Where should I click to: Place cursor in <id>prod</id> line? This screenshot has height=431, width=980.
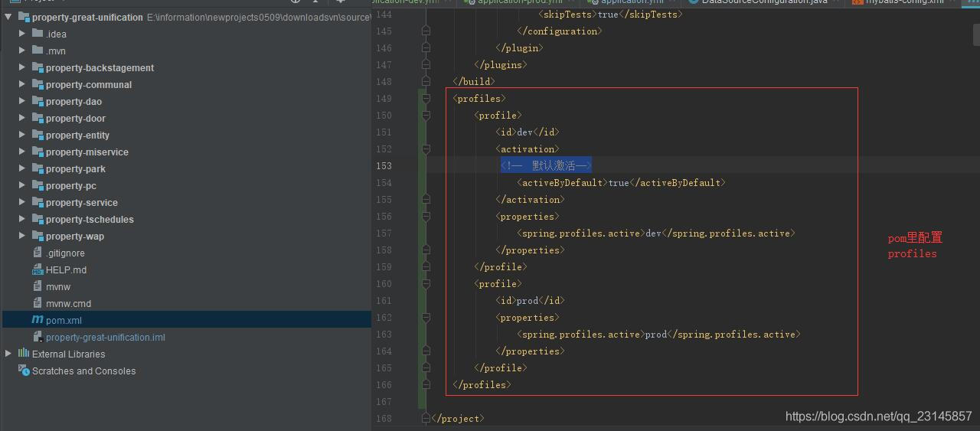(x=530, y=300)
